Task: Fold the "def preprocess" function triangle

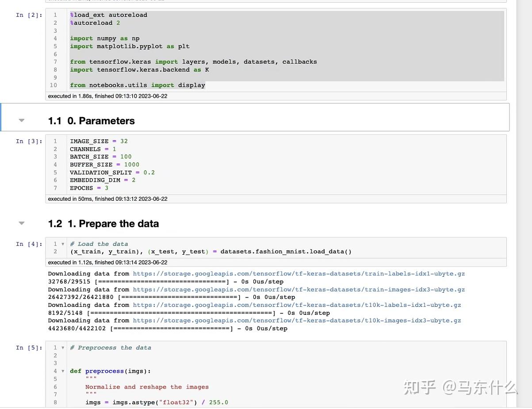Action: pos(63,371)
